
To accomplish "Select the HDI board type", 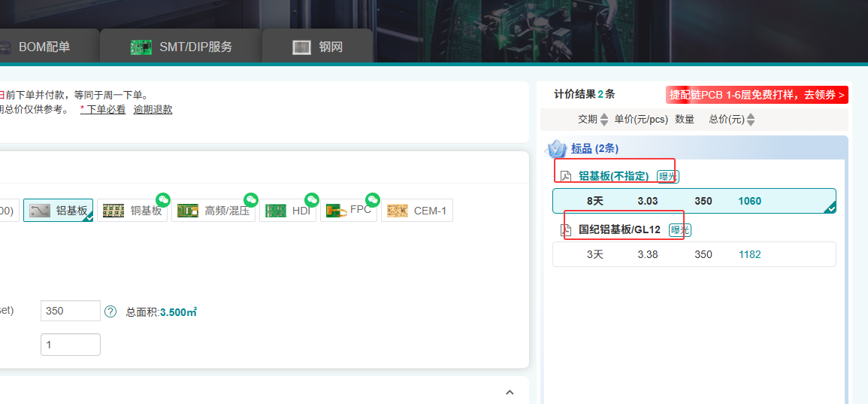I will click(x=287, y=211).
